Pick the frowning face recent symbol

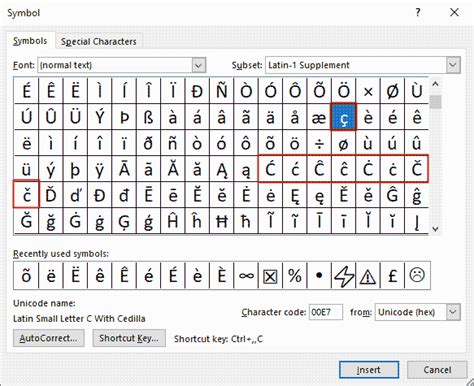(x=417, y=276)
